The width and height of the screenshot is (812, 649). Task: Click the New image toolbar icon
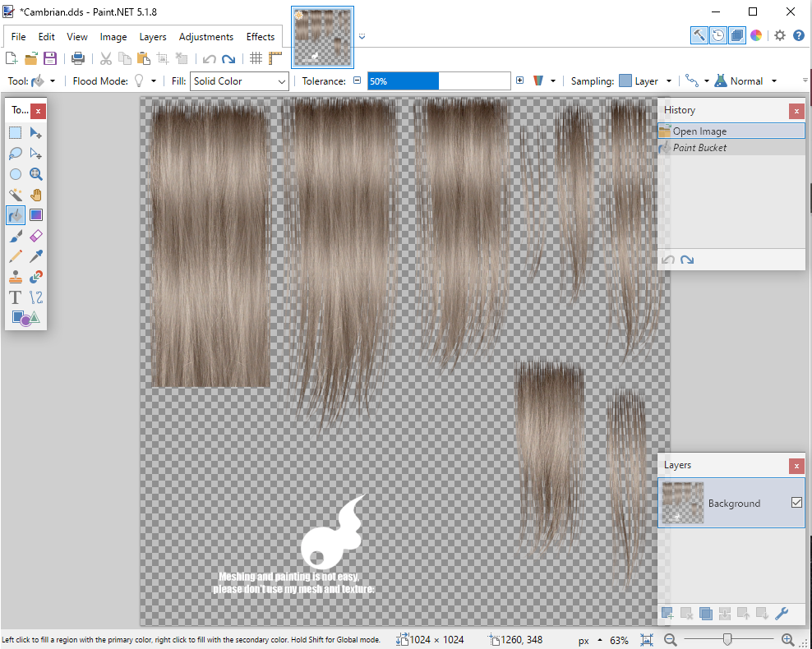tap(12, 58)
